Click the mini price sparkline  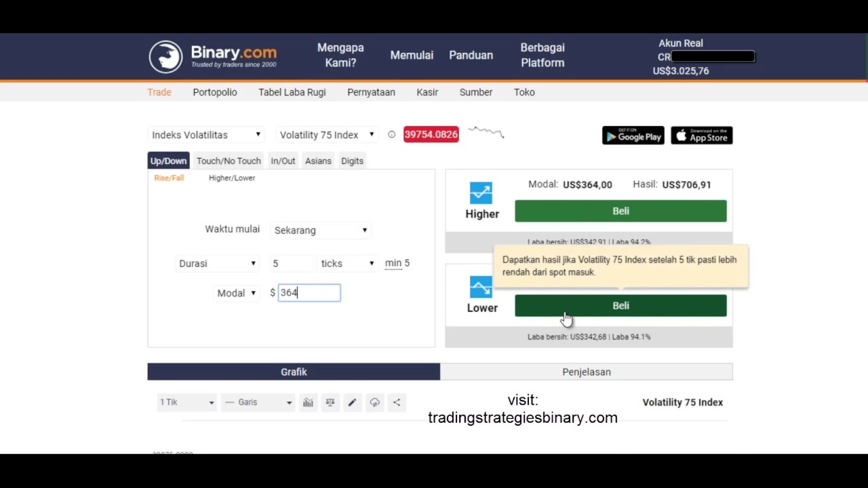tap(486, 132)
